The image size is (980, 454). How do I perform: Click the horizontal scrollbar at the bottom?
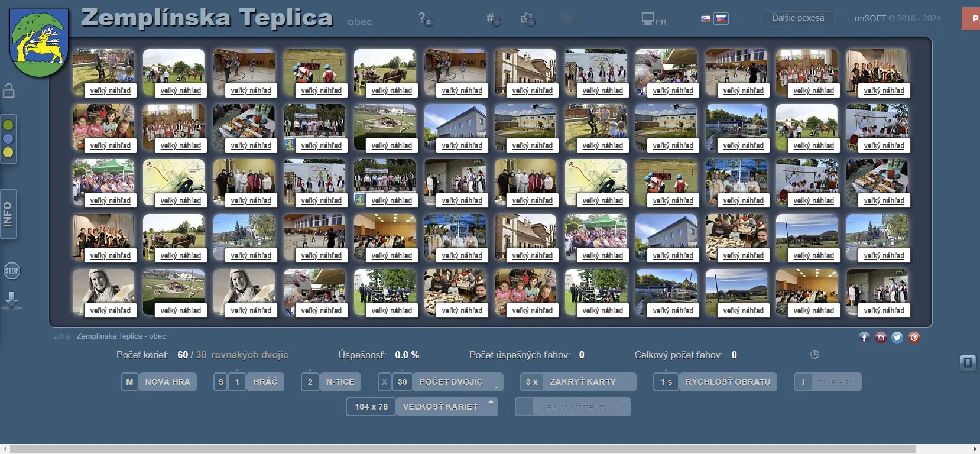coord(462,449)
